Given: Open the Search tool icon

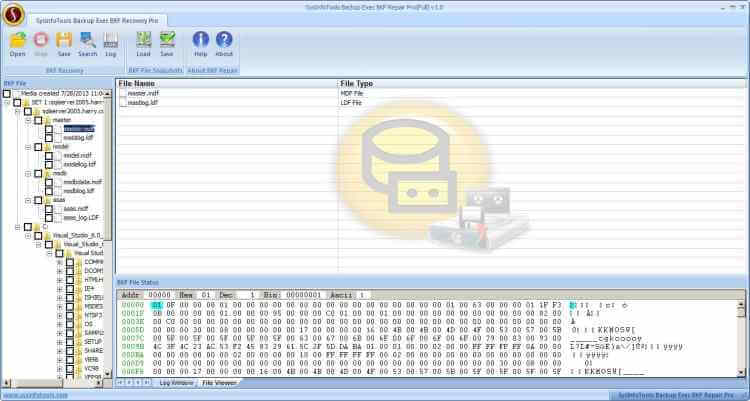Looking at the screenshot, I should [x=88, y=40].
